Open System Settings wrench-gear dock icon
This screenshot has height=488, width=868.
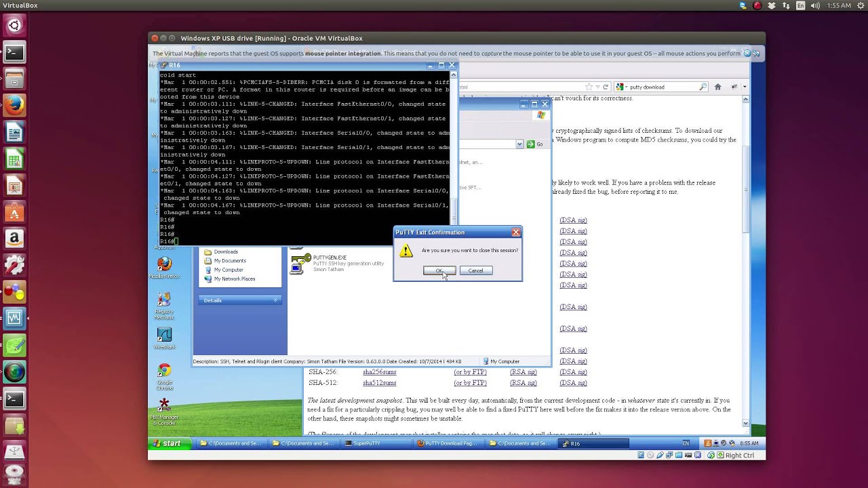point(14,264)
